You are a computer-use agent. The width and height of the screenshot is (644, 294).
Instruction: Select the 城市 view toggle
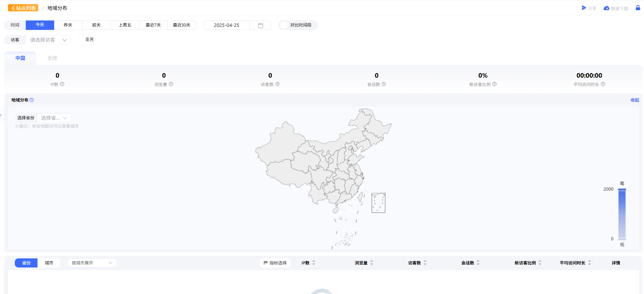(49, 263)
